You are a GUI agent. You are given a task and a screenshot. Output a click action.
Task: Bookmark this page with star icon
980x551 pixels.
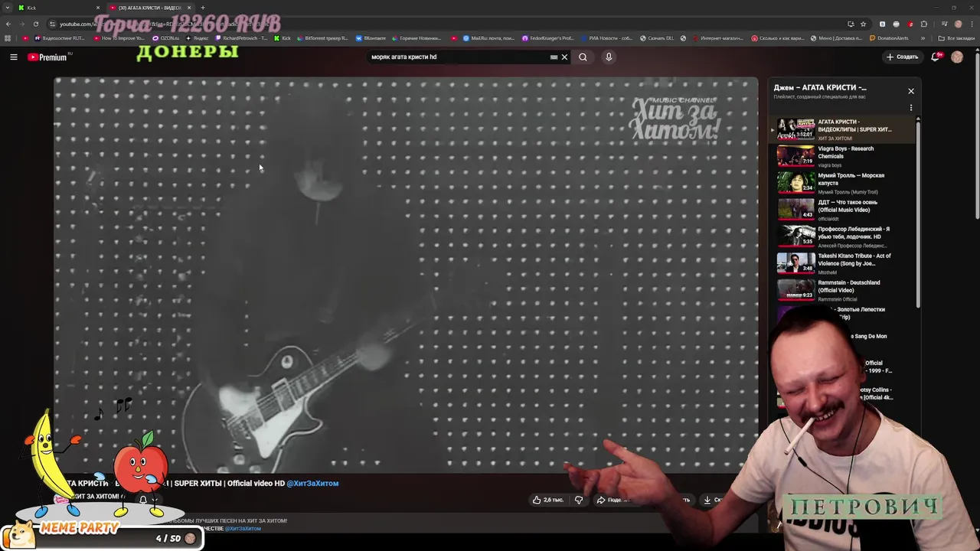pyautogui.click(x=863, y=24)
